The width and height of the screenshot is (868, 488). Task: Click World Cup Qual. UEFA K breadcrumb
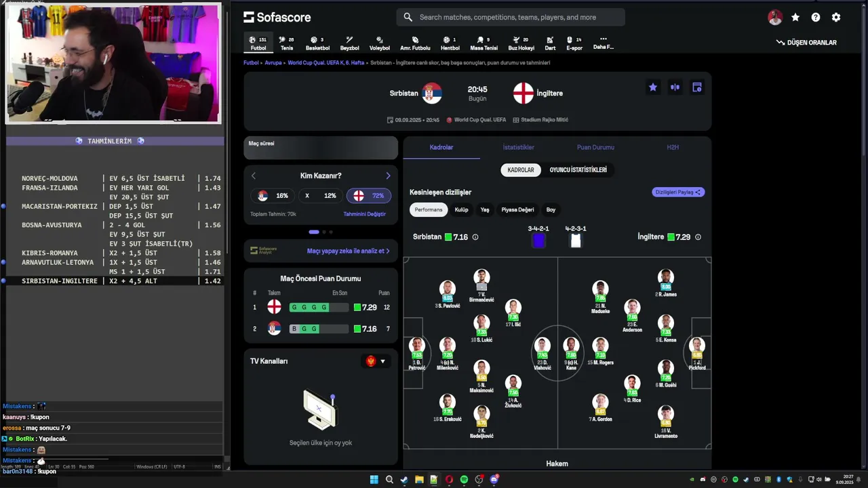pyautogui.click(x=326, y=63)
